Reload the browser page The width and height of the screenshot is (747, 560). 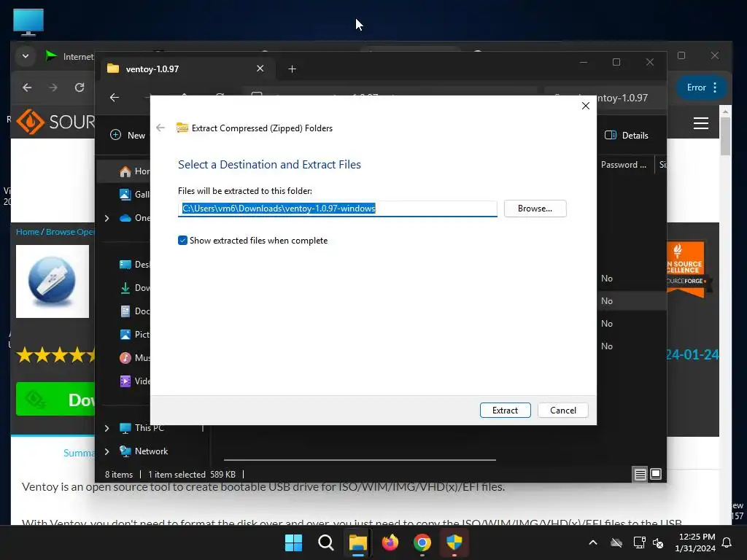[80, 87]
